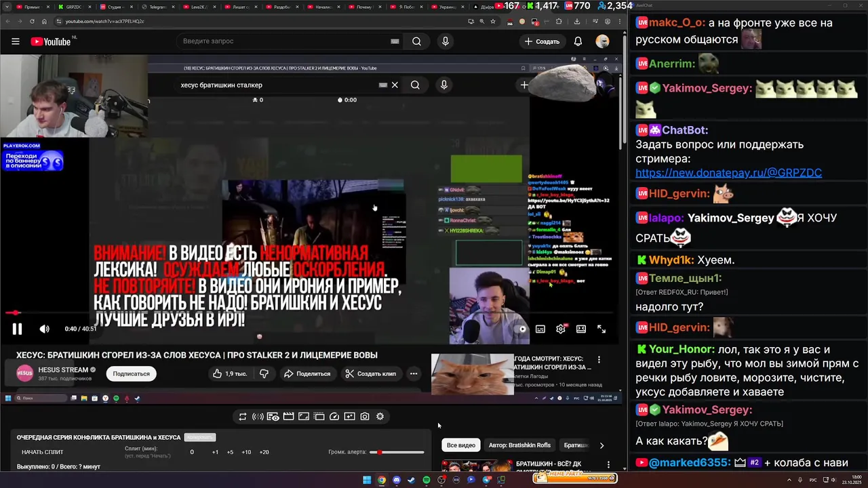Open the browser extensions puzzle icon
Image resolution: width=868 pixels, height=488 pixels.
(x=559, y=21)
